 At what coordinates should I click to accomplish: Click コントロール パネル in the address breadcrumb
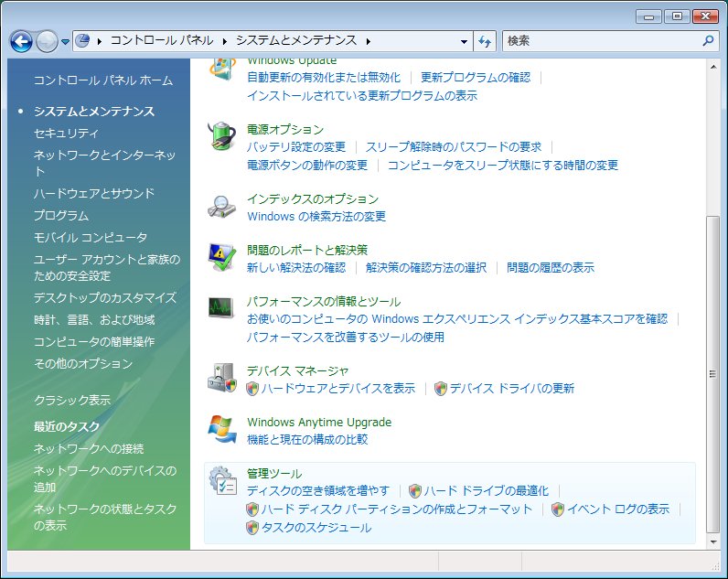[x=162, y=40]
